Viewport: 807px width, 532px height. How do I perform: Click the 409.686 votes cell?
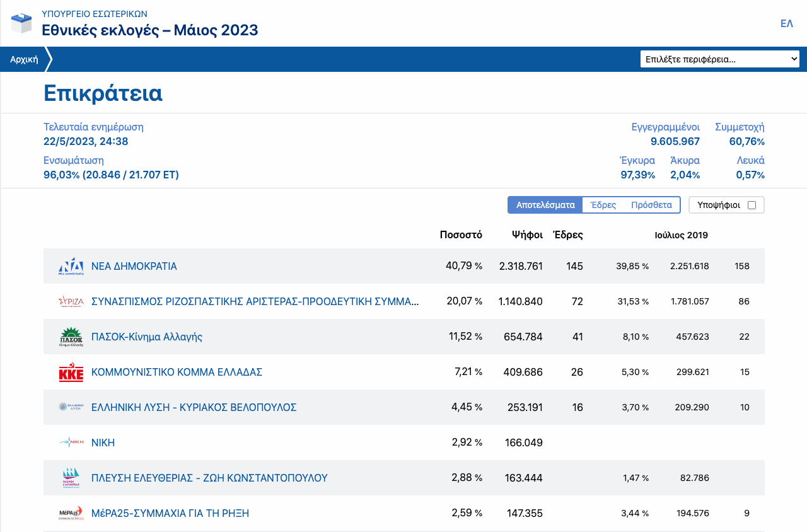coord(523,372)
